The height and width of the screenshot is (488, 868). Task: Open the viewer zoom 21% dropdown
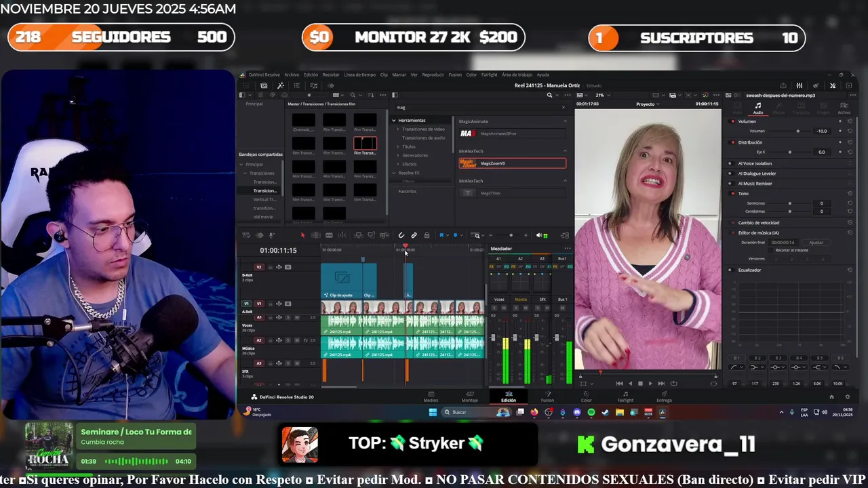tap(603, 95)
